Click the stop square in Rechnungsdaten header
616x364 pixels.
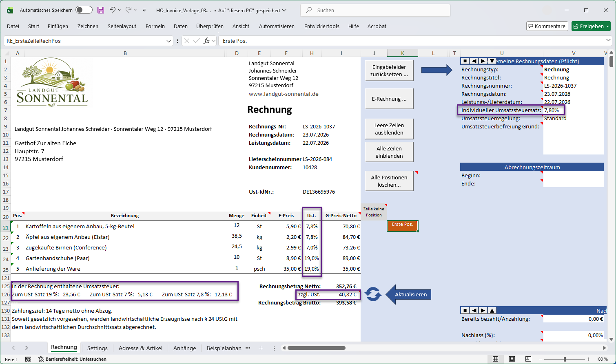[x=465, y=61]
